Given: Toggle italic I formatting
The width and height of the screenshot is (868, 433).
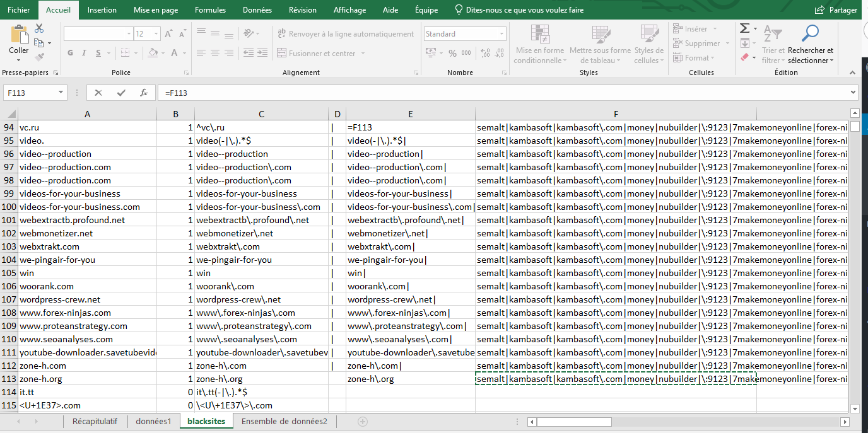Looking at the screenshot, I should click(85, 53).
